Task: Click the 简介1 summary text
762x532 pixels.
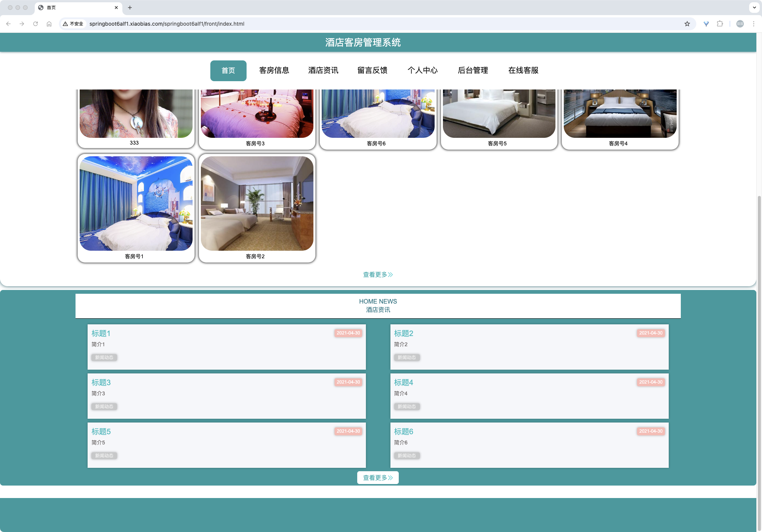Action: coord(98,344)
